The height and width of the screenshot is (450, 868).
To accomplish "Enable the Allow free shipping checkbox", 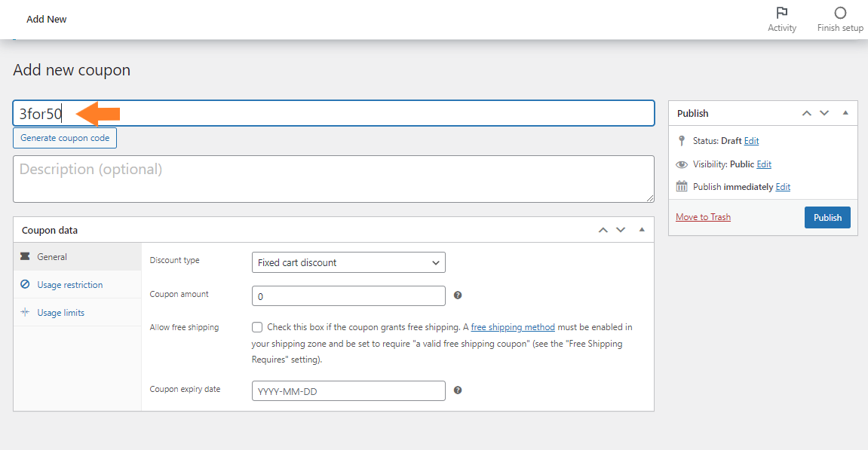I will click(257, 327).
